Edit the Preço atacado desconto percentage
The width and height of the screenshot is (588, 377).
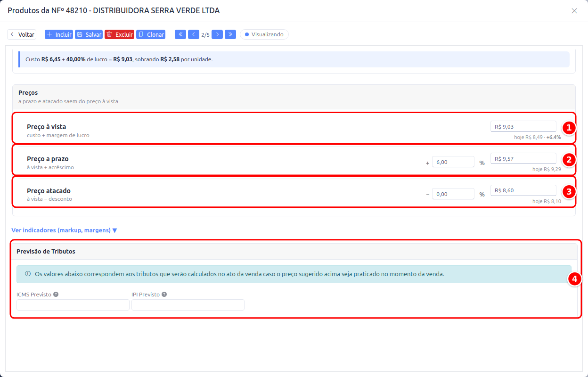453,194
